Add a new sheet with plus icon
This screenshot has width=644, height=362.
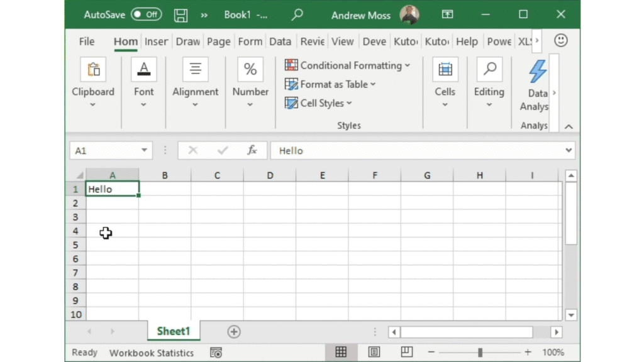234,332
